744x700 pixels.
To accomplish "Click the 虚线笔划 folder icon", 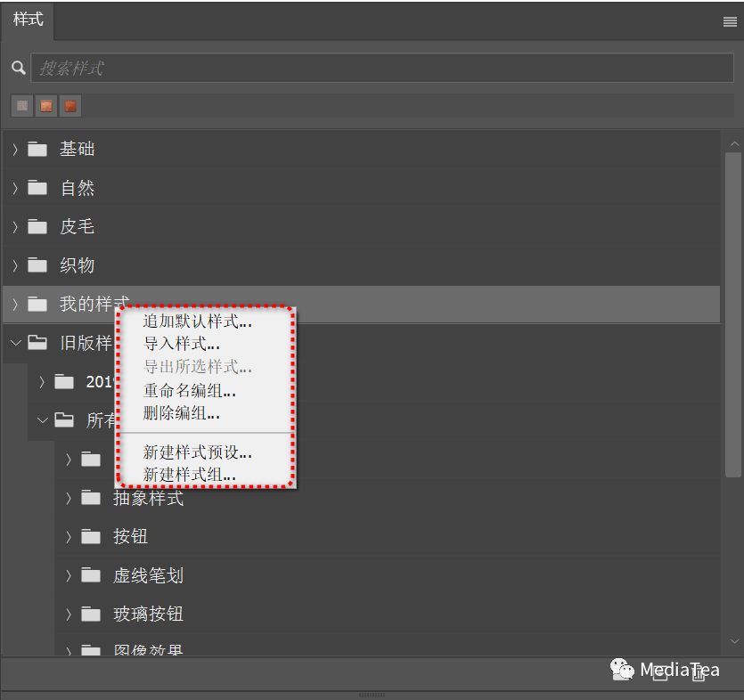I will (91, 575).
